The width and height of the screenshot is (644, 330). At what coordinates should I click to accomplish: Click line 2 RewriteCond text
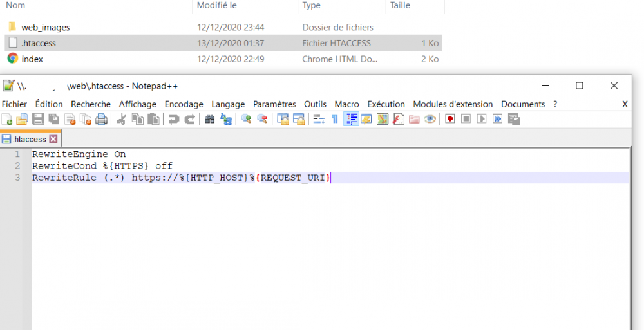click(102, 166)
